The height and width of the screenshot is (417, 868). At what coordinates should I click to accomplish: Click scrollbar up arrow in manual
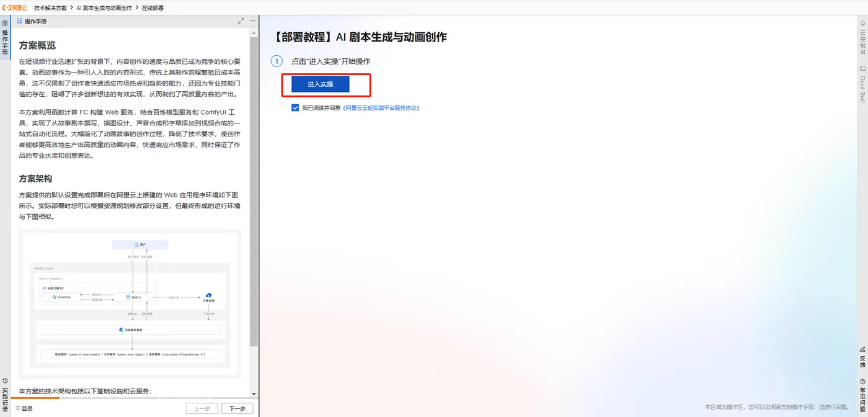click(254, 32)
